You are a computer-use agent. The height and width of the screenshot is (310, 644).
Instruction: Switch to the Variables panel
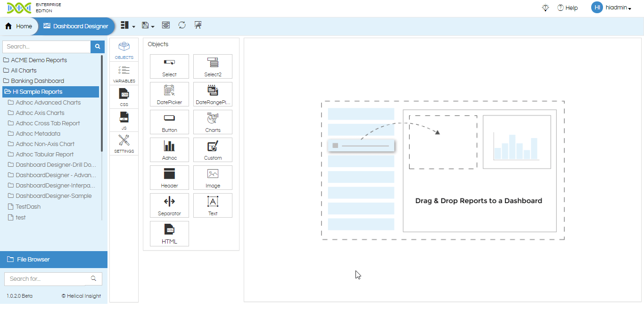pos(124,73)
